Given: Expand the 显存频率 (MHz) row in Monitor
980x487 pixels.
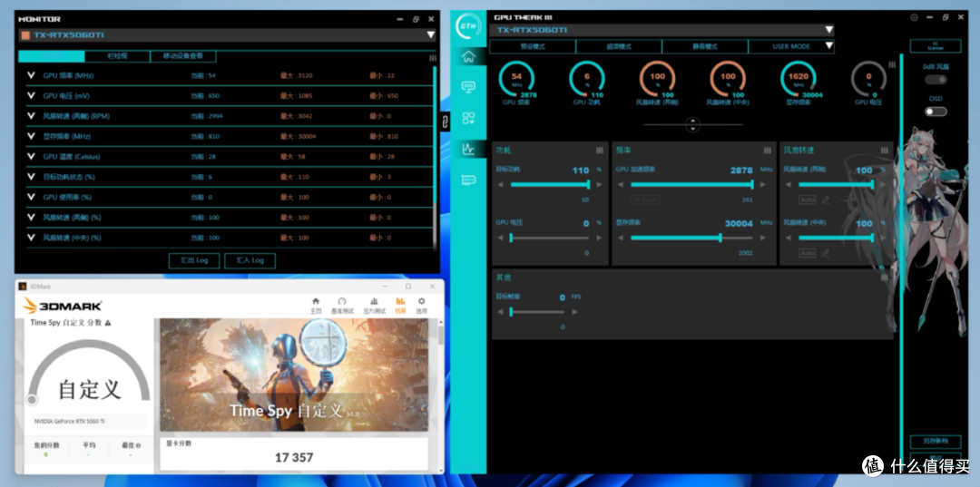Looking at the screenshot, I should (31, 136).
